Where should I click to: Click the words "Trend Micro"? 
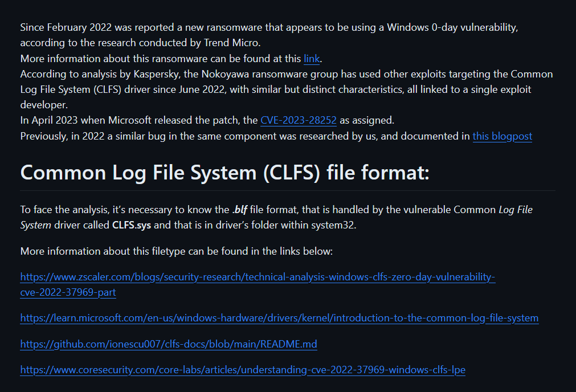tap(231, 43)
